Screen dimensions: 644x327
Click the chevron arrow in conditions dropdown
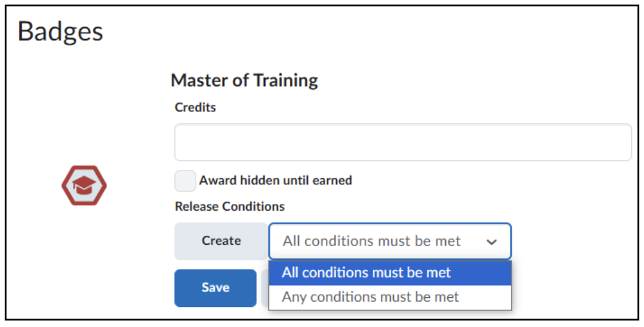492,242
